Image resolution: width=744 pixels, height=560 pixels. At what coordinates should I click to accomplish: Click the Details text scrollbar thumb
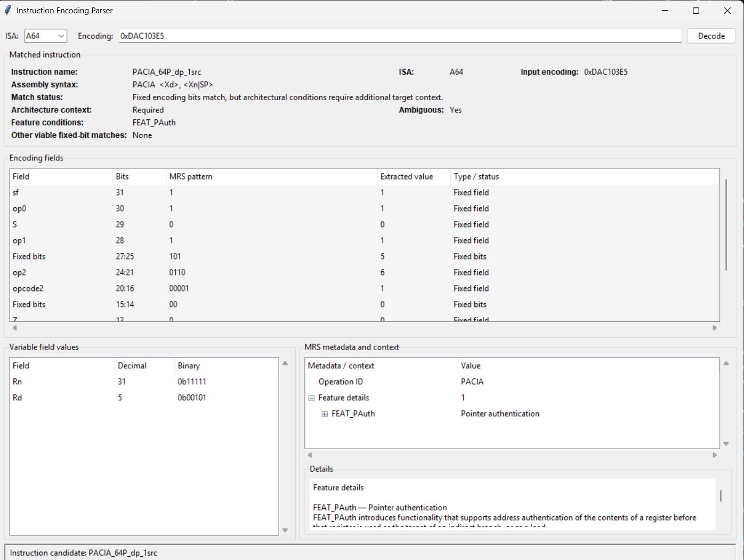click(x=721, y=496)
